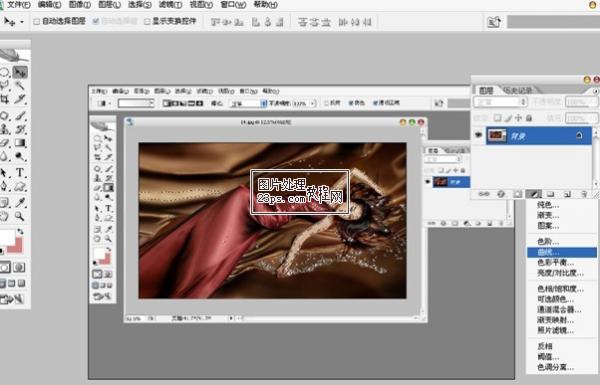Select the Gradient tool
Viewport: 600px width, 385px height.
pos(20,143)
